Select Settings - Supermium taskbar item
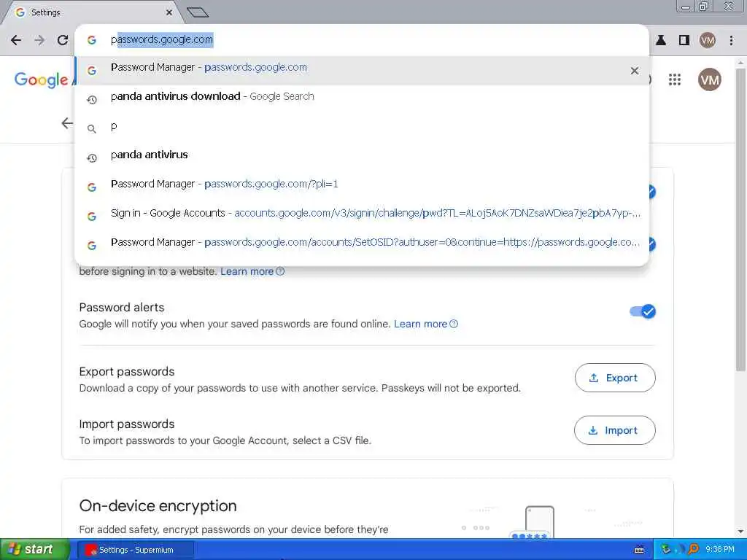The height and width of the screenshot is (560, 747). pos(135,550)
